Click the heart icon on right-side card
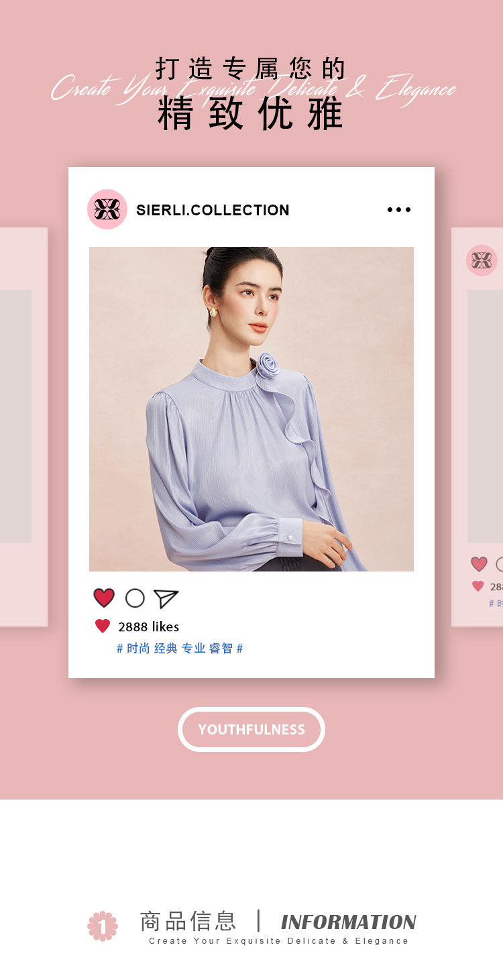Screen dimensions: 503x980 click(479, 564)
